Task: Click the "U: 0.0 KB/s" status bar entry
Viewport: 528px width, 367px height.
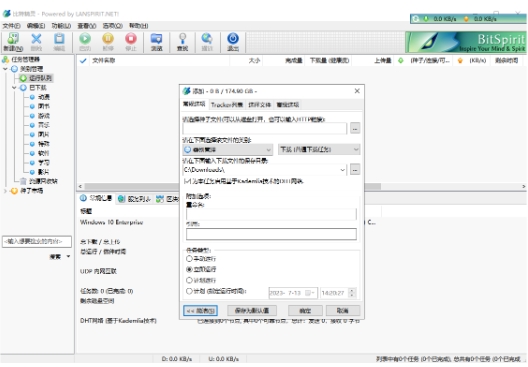Action: tap(224, 359)
